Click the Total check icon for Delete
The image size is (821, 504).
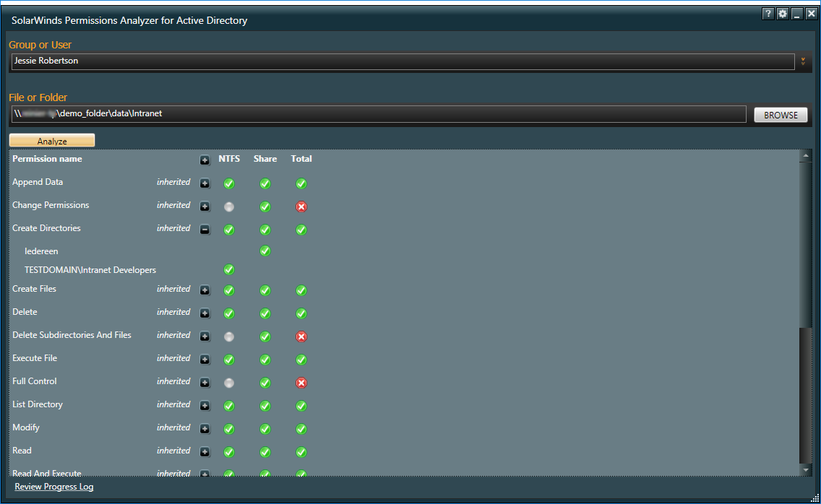pos(301,313)
